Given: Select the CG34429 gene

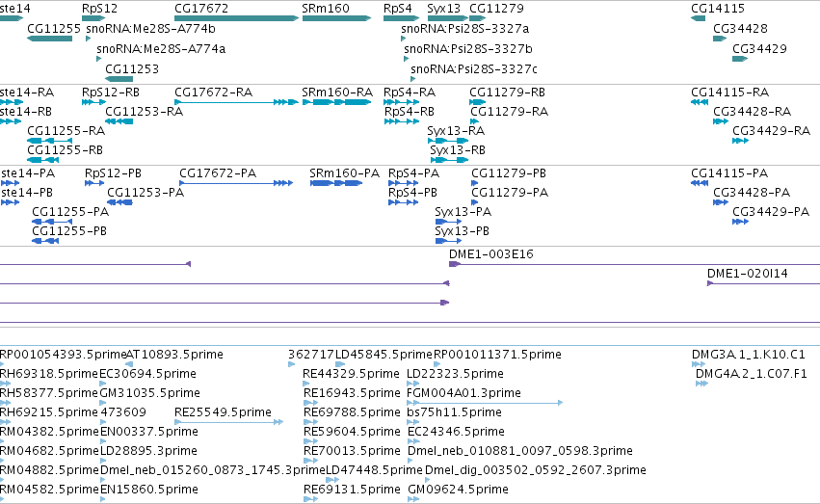Looking at the screenshot, I should click(740, 59).
